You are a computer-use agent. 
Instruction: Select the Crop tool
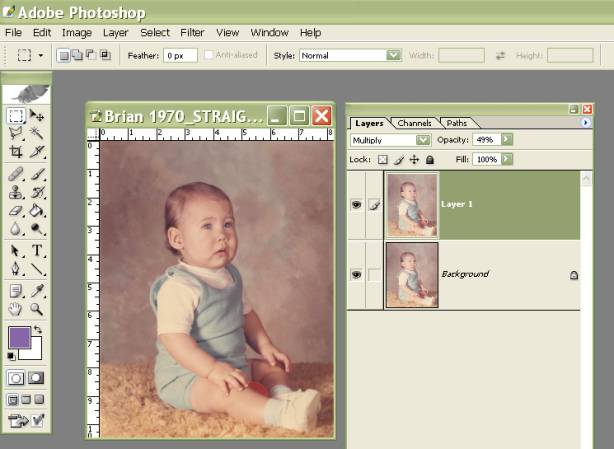click(16, 151)
